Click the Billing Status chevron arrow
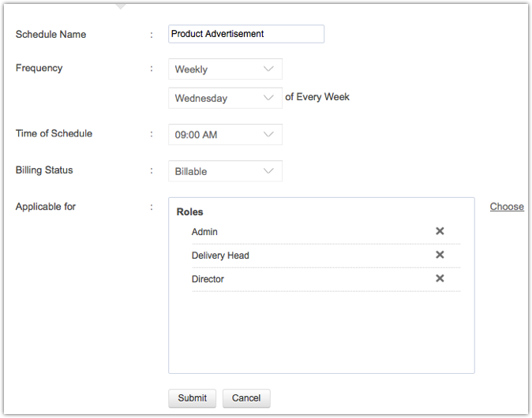 [x=268, y=171]
